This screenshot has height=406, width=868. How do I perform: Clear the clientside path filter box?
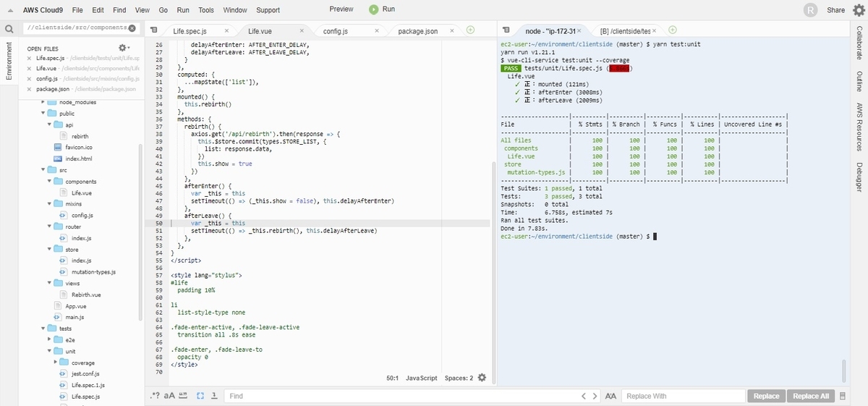click(x=131, y=29)
